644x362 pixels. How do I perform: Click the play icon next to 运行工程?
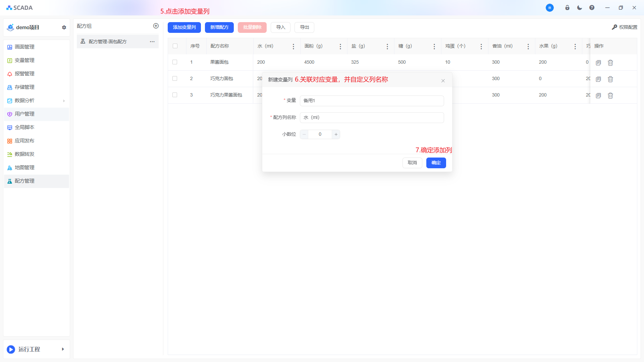[11, 349]
